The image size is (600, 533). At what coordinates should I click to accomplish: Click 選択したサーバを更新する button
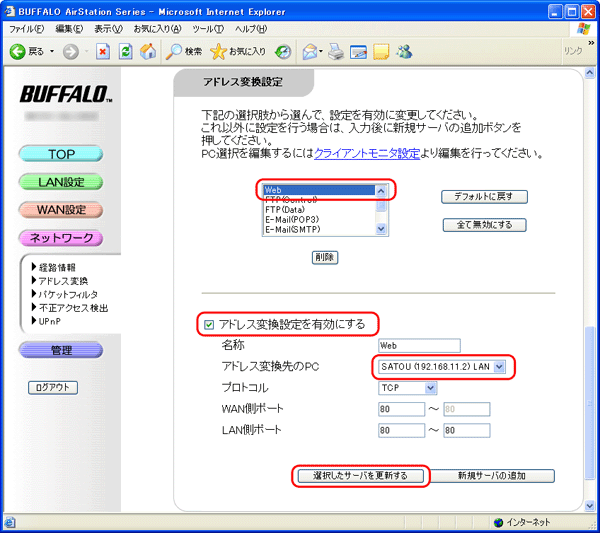pyautogui.click(x=360, y=476)
